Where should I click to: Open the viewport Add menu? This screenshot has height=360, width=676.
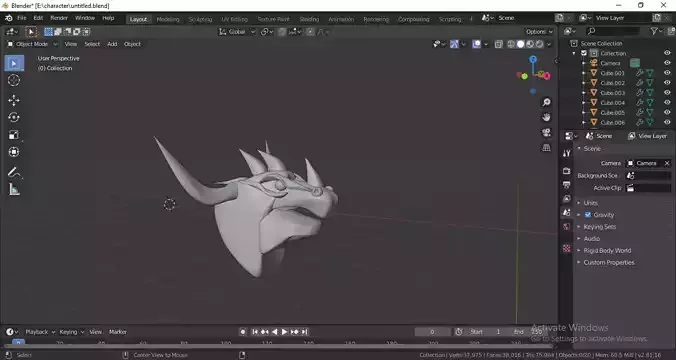pyautogui.click(x=112, y=44)
